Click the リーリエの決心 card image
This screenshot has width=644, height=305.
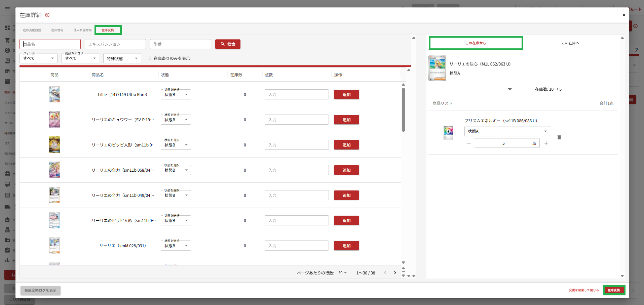(437, 68)
